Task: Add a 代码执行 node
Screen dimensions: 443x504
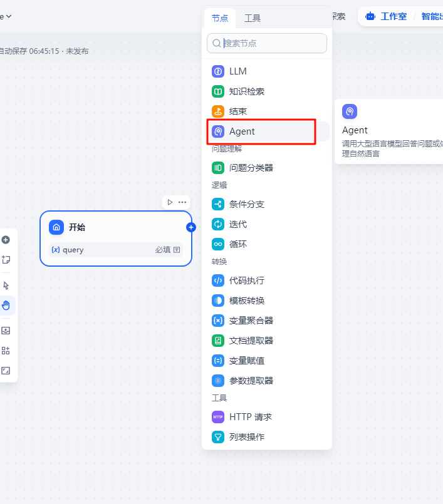Action: point(246,280)
